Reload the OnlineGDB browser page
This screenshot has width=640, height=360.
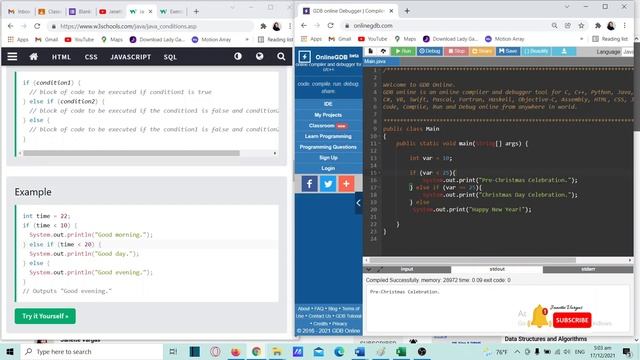pyautogui.click(x=330, y=25)
